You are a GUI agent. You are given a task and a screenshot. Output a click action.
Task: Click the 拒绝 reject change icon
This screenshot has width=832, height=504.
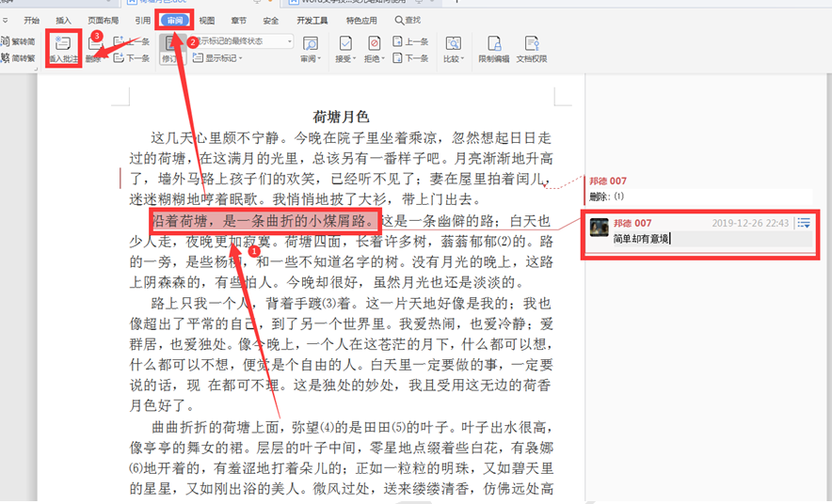[x=374, y=43]
